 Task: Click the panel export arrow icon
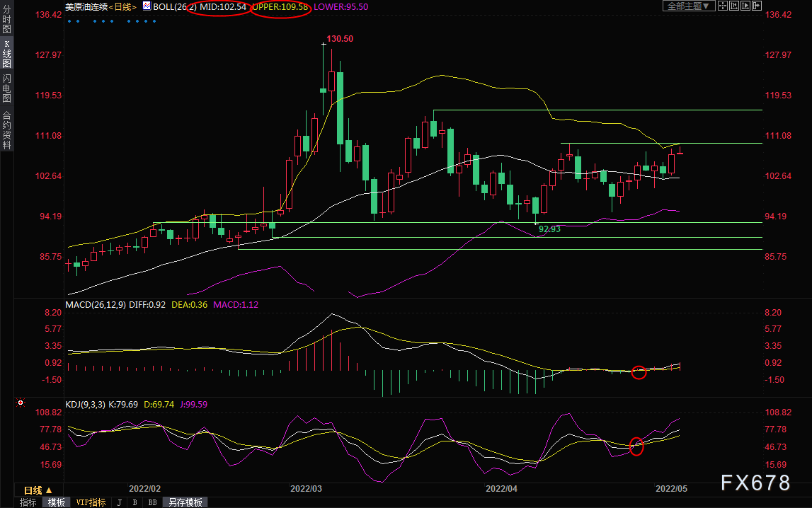(x=757, y=6)
